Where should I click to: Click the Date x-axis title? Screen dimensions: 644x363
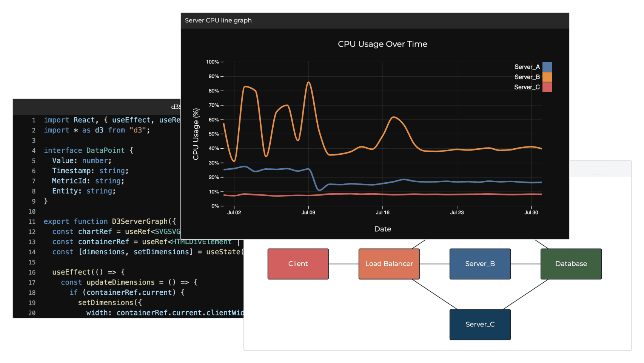pos(382,229)
